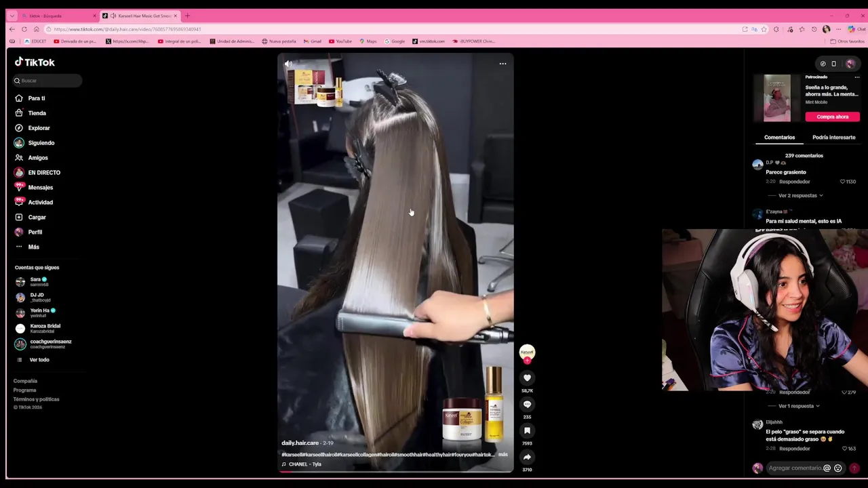
Task: Switch to Comentarios tab
Action: click(779, 138)
